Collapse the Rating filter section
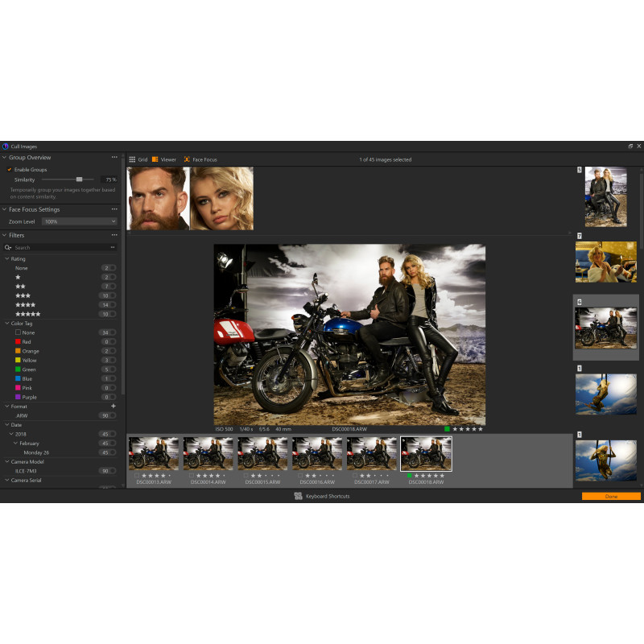 point(7,259)
